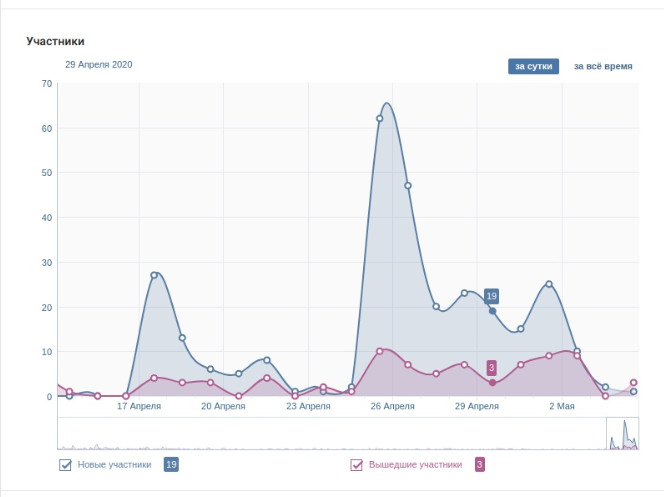Click the pink 3 count badge in the legend

[x=479, y=464]
